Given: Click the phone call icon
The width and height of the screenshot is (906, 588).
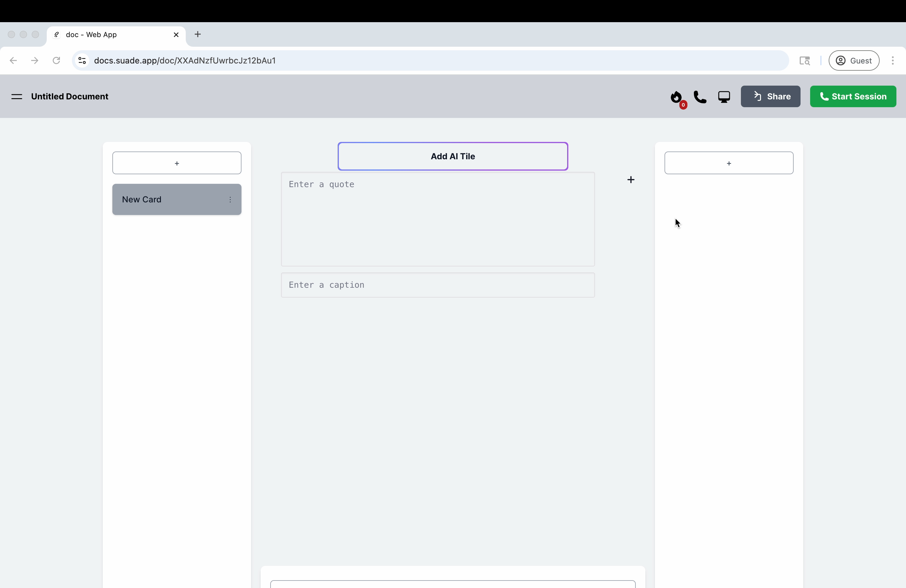Looking at the screenshot, I should pos(700,97).
